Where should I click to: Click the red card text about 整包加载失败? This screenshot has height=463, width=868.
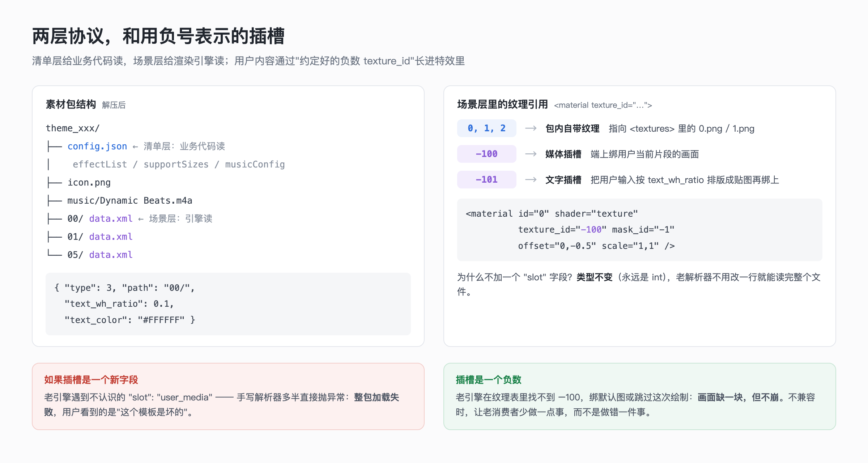point(221,404)
